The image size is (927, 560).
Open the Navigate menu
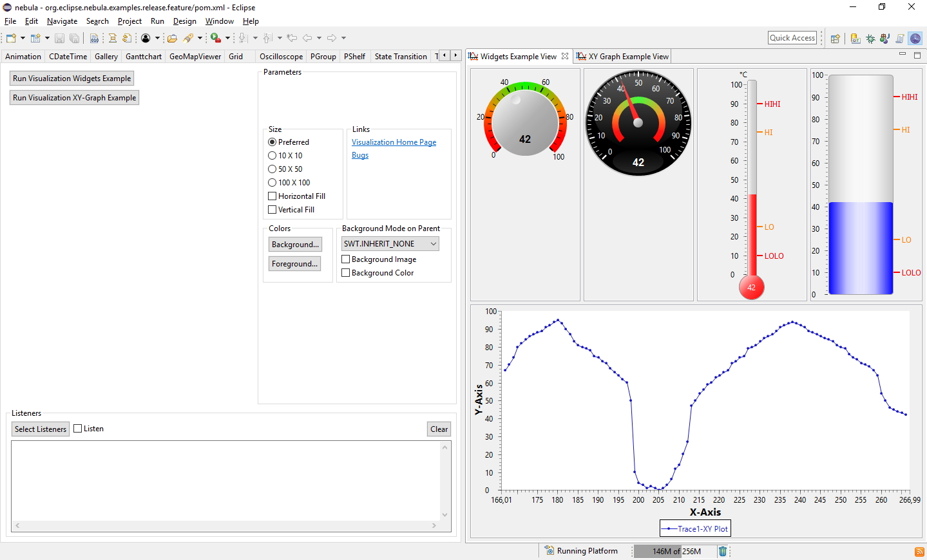click(x=62, y=21)
